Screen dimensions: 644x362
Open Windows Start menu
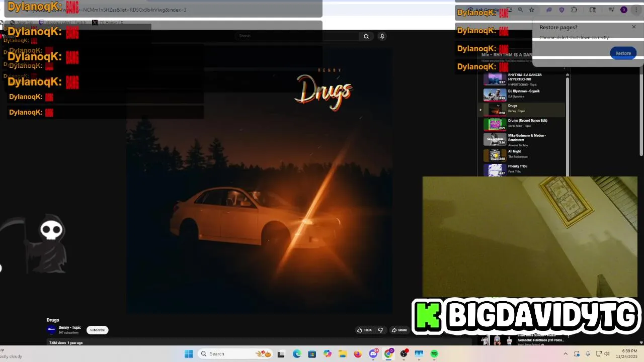(189, 354)
